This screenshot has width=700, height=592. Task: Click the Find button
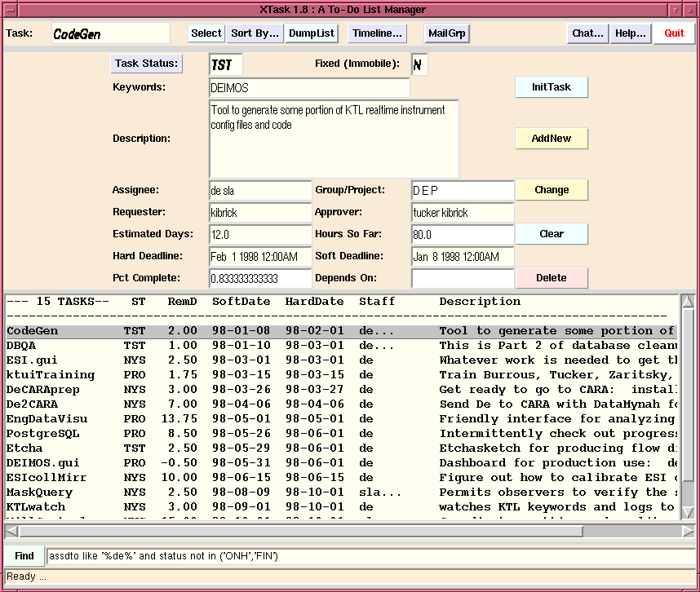tap(24, 556)
